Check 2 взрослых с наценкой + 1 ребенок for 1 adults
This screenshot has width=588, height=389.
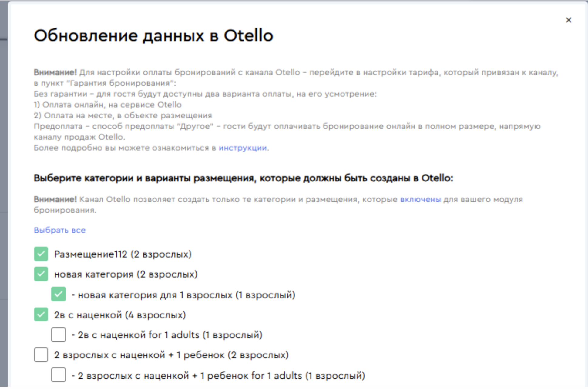click(58, 375)
